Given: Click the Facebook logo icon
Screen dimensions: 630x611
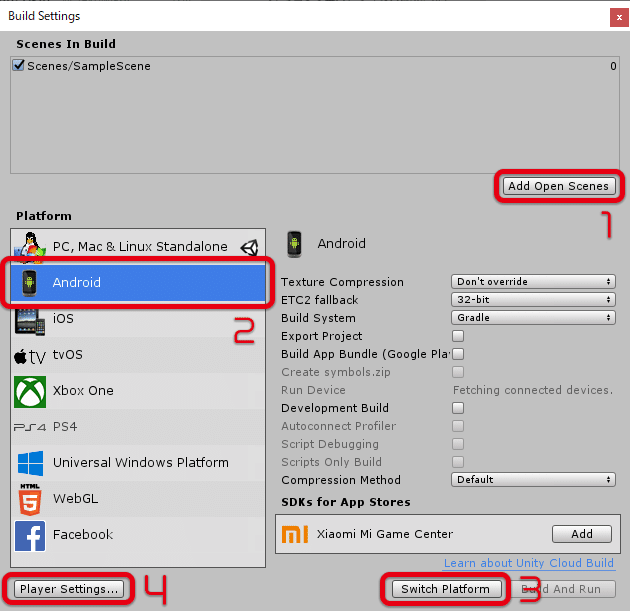Looking at the screenshot, I should click(30, 536).
